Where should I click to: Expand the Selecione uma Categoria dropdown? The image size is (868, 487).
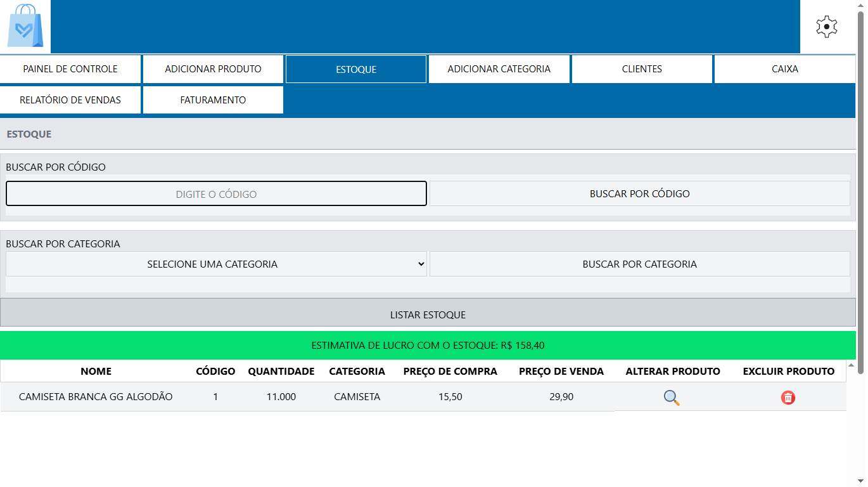click(x=216, y=264)
